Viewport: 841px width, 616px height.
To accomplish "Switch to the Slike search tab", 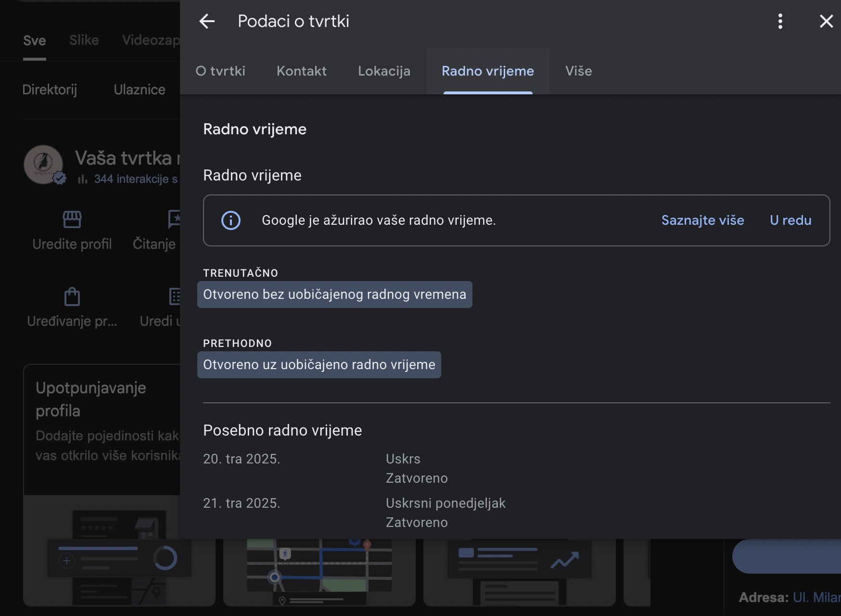I will [84, 40].
